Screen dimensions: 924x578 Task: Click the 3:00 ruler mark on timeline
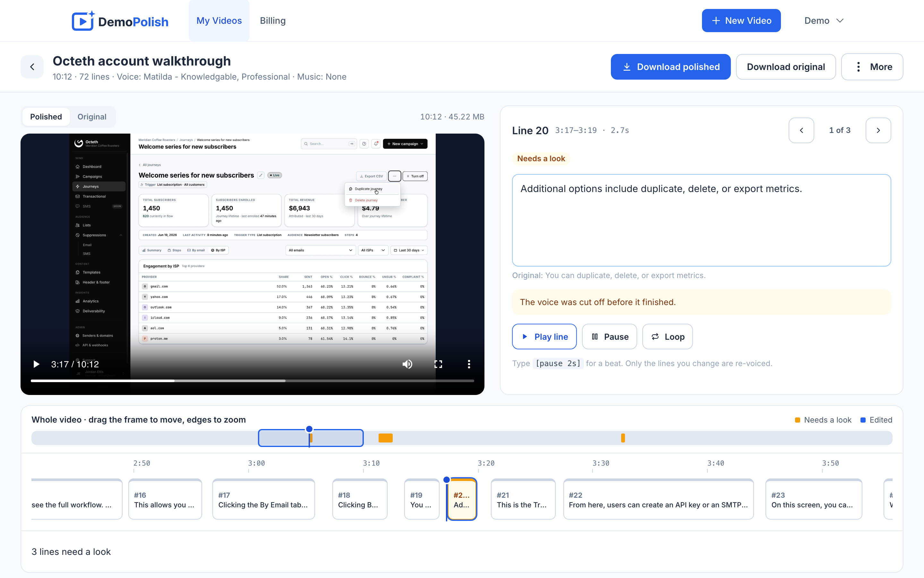(x=256, y=463)
